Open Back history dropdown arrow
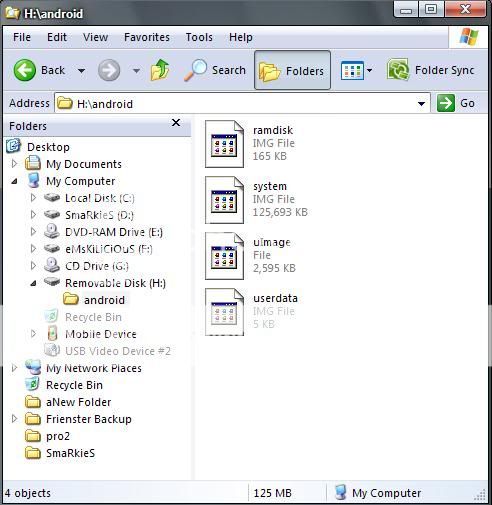492x505 pixels. click(81, 71)
